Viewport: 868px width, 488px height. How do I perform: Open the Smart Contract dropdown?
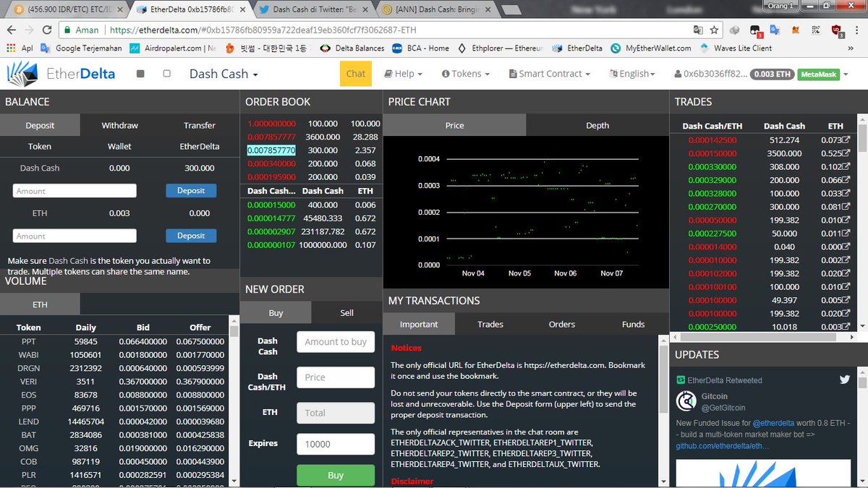pos(549,74)
